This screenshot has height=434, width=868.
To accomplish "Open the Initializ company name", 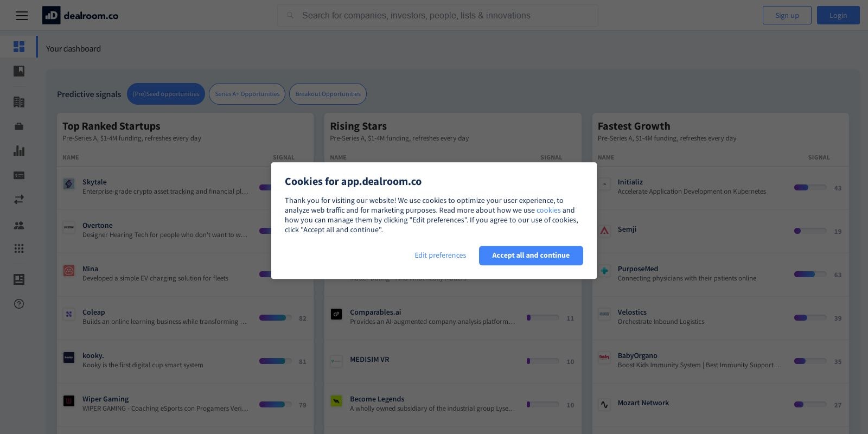I will click(x=630, y=182).
